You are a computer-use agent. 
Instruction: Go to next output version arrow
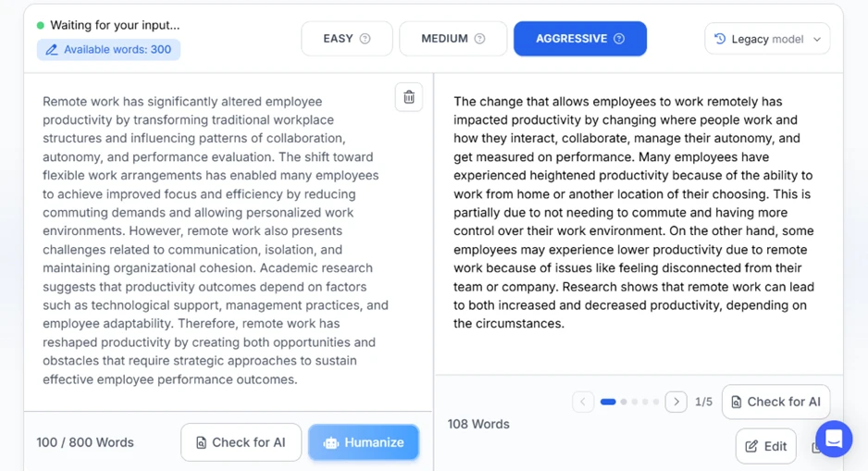tap(676, 402)
